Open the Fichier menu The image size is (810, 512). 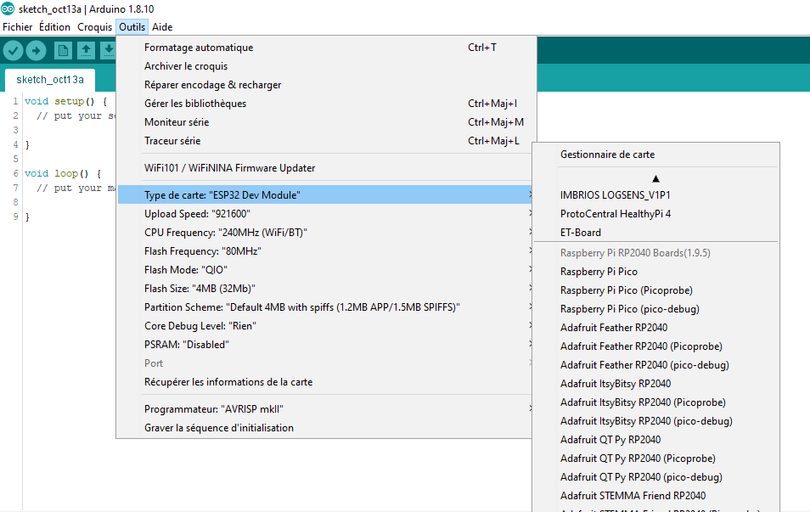[18, 27]
